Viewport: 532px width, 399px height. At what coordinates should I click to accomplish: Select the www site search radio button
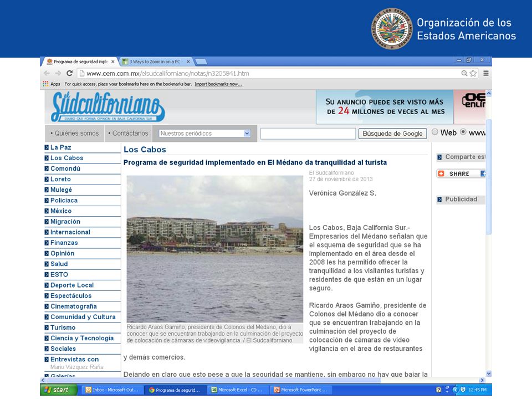coord(463,132)
